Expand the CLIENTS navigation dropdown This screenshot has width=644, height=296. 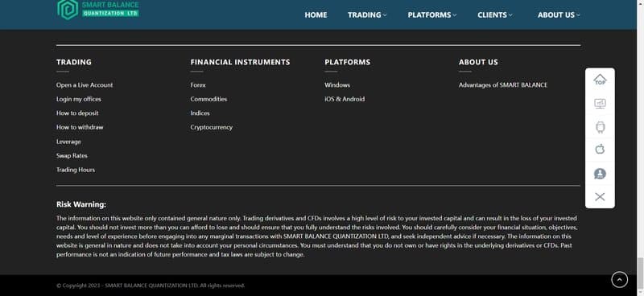(495, 14)
